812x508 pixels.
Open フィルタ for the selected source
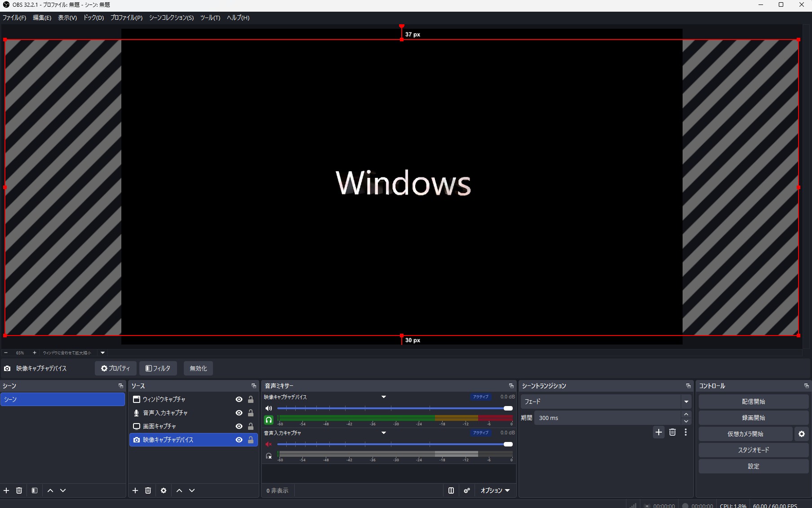(x=158, y=368)
